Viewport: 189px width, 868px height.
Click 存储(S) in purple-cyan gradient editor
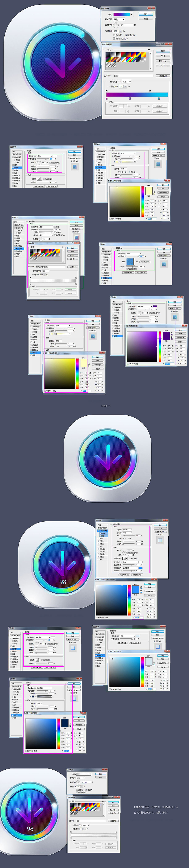tap(163, 65)
